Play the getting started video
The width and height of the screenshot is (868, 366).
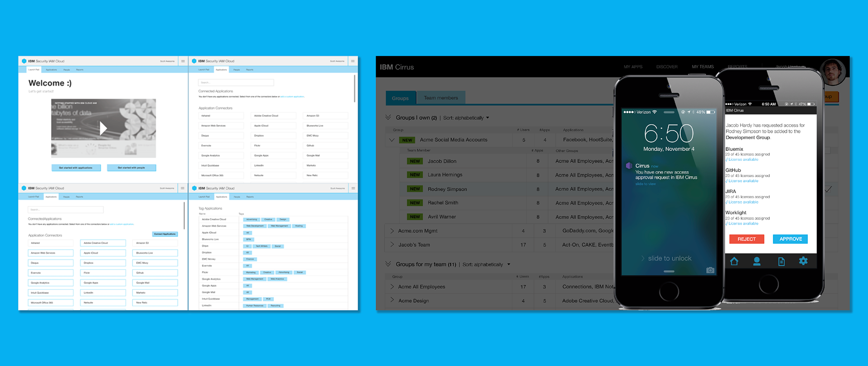tap(103, 128)
